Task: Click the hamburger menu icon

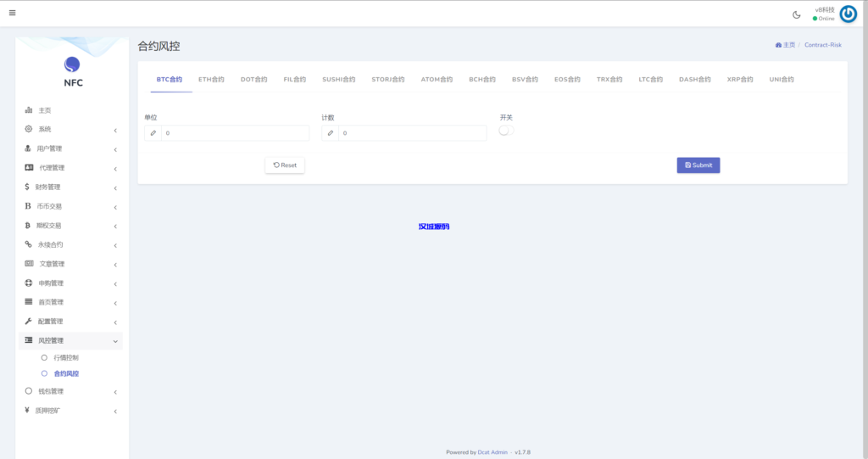Action: [12, 13]
